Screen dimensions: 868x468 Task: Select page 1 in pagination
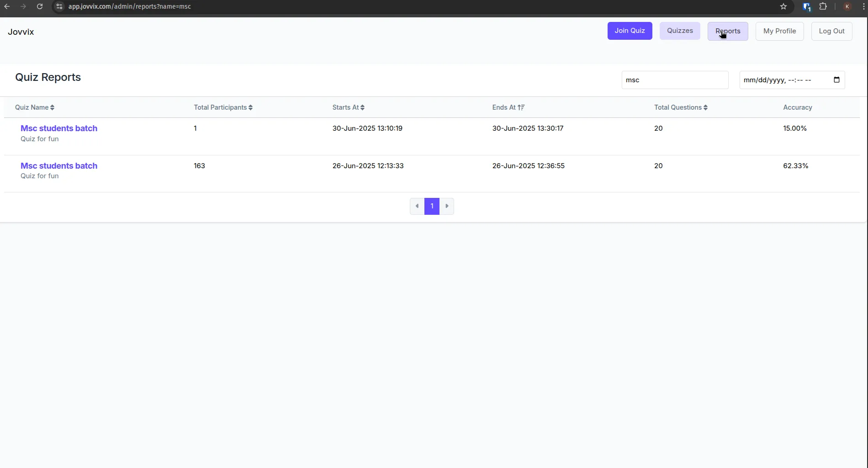[432, 206]
